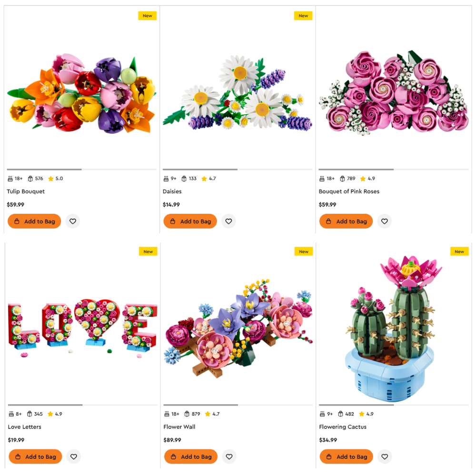Click the bag icon inside Flower Wall's Add to Bag
The width and height of the screenshot is (476, 476).
click(173, 456)
